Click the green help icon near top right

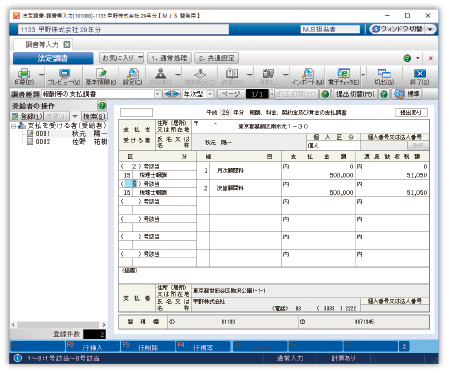[x=407, y=58]
